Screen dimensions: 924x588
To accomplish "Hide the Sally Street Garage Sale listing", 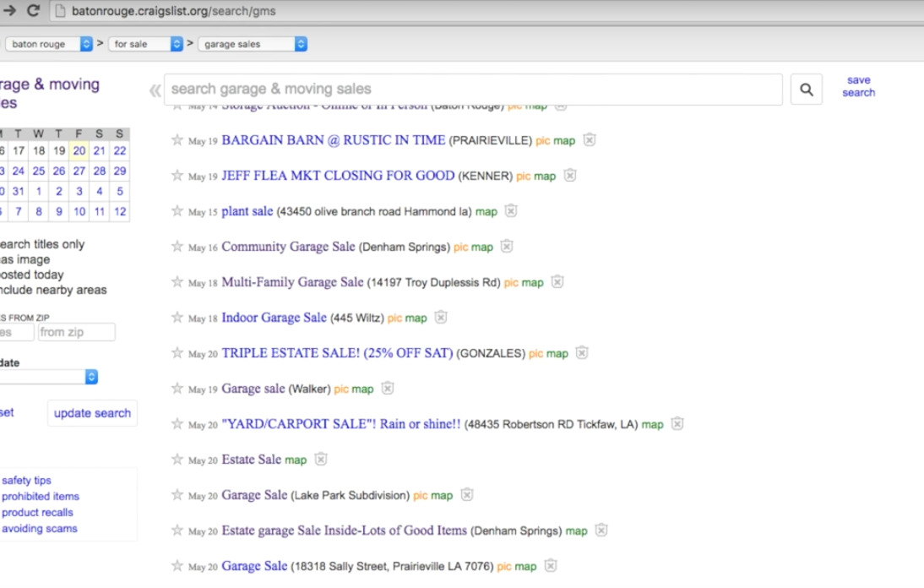I will click(x=551, y=565).
